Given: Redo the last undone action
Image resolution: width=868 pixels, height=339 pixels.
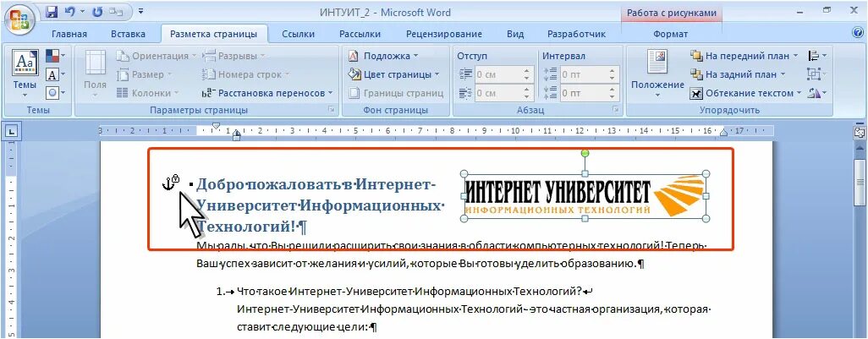Looking at the screenshot, I should pos(97,11).
